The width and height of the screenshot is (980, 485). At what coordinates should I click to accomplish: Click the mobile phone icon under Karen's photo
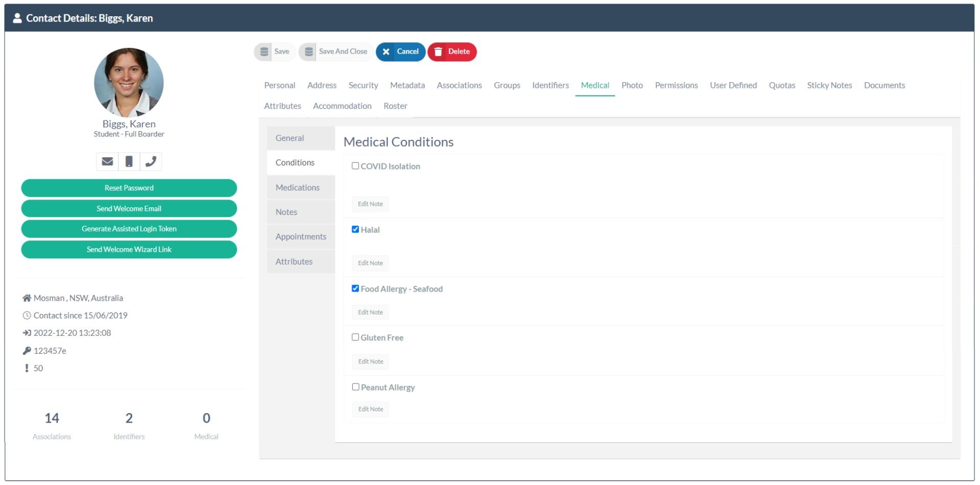point(129,161)
